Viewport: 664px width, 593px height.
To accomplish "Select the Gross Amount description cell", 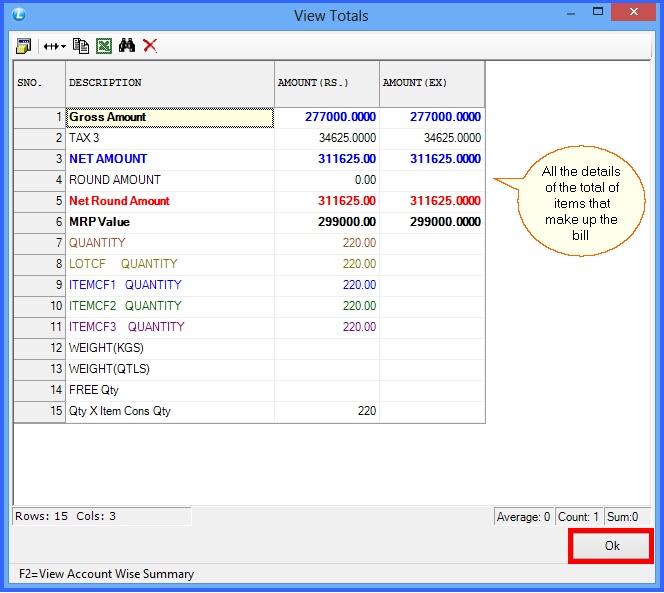I will coord(169,117).
